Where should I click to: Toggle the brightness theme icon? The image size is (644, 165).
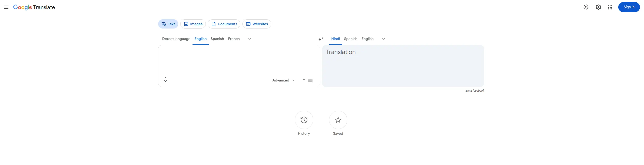[x=586, y=7]
